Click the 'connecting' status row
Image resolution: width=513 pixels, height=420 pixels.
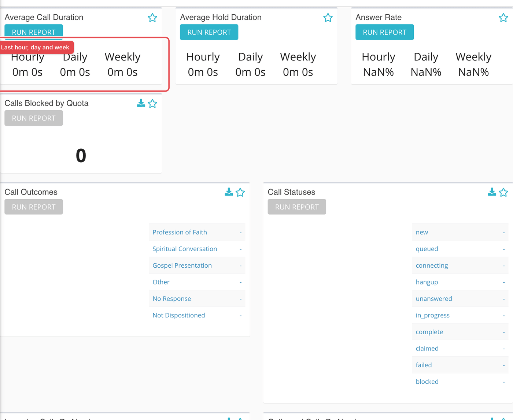[460, 265]
